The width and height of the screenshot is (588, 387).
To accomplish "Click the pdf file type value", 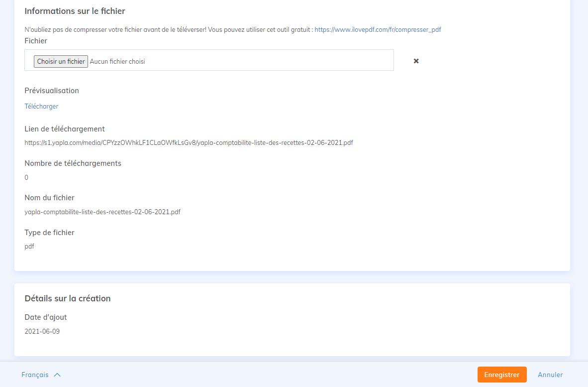I will (x=29, y=247).
